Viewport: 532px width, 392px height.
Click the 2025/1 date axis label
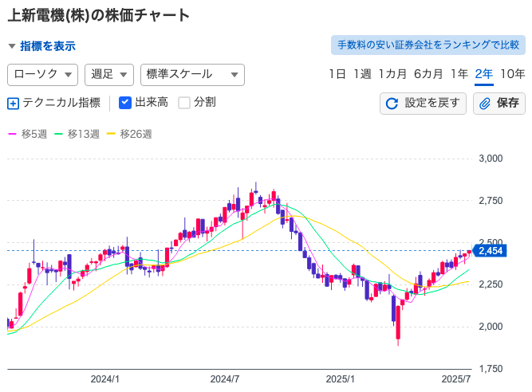[x=341, y=379]
